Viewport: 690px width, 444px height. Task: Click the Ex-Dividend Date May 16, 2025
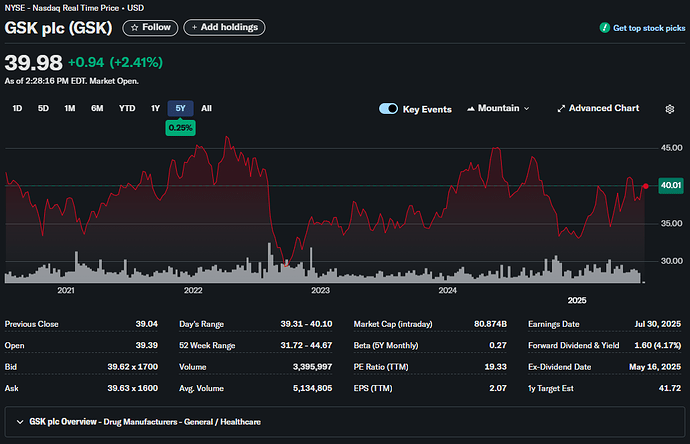[x=655, y=367]
